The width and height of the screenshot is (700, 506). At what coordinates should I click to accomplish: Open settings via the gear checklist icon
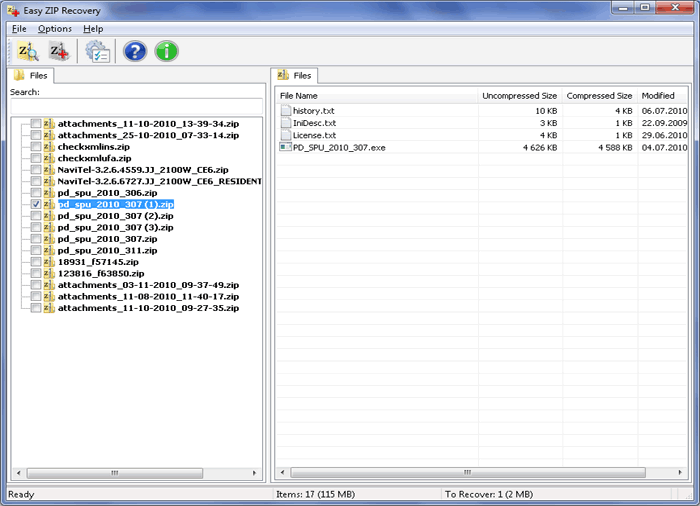tap(97, 51)
